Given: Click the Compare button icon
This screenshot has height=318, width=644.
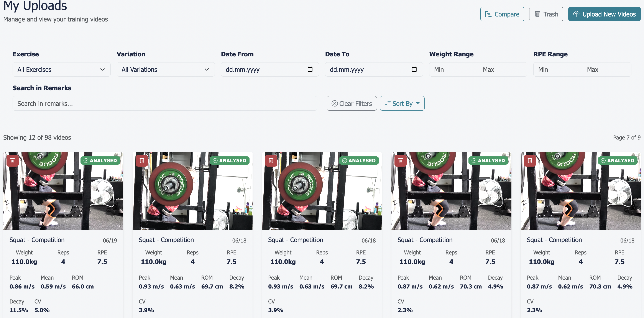Looking at the screenshot, I should coord(488,14).
